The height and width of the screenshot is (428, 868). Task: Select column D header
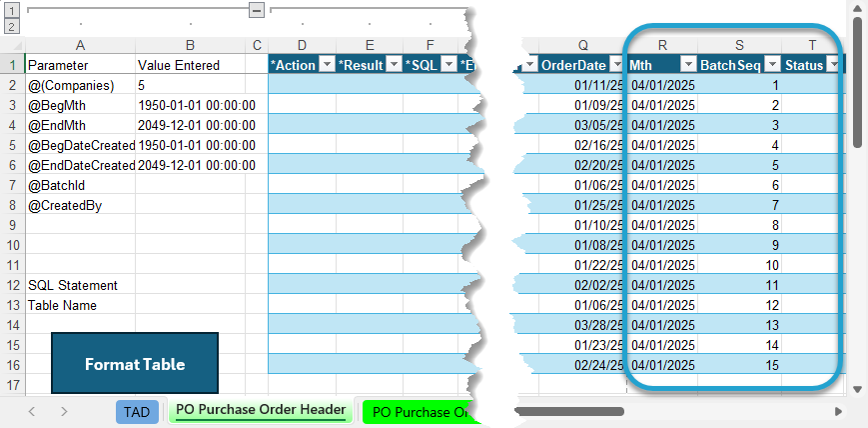(x=302, y=45)
